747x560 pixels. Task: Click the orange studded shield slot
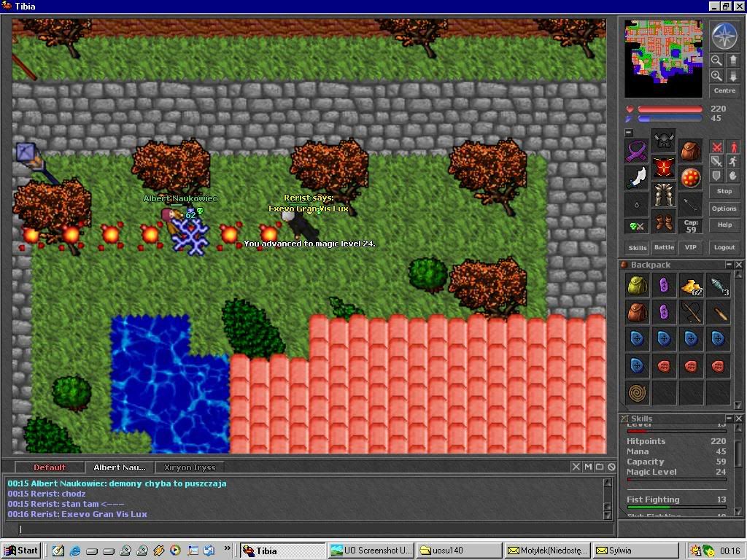tap(691, 178)
